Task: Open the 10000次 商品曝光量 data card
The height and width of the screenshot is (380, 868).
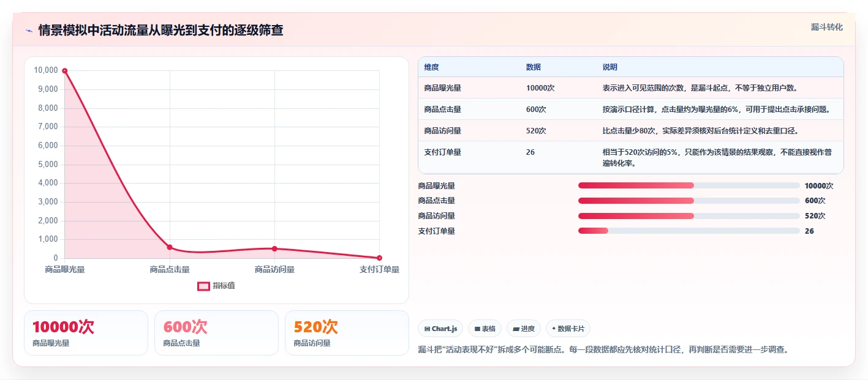Action: coord(86,333)
